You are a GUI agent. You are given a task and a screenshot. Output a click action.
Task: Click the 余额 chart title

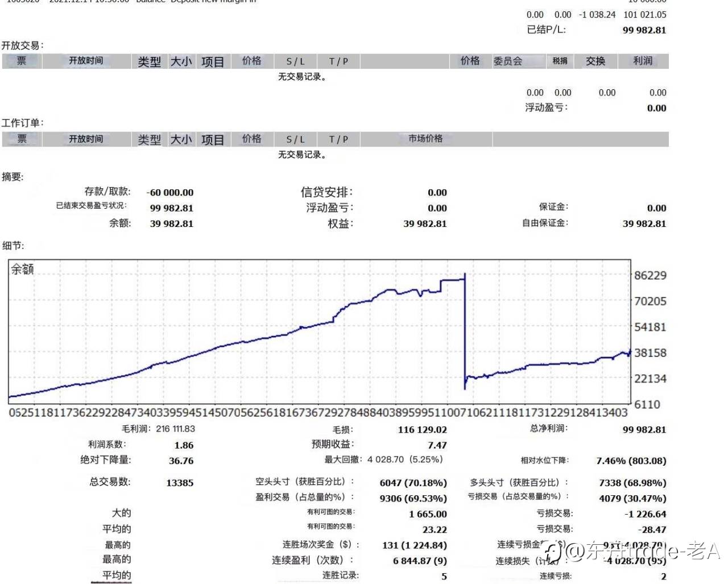[23, 270]
